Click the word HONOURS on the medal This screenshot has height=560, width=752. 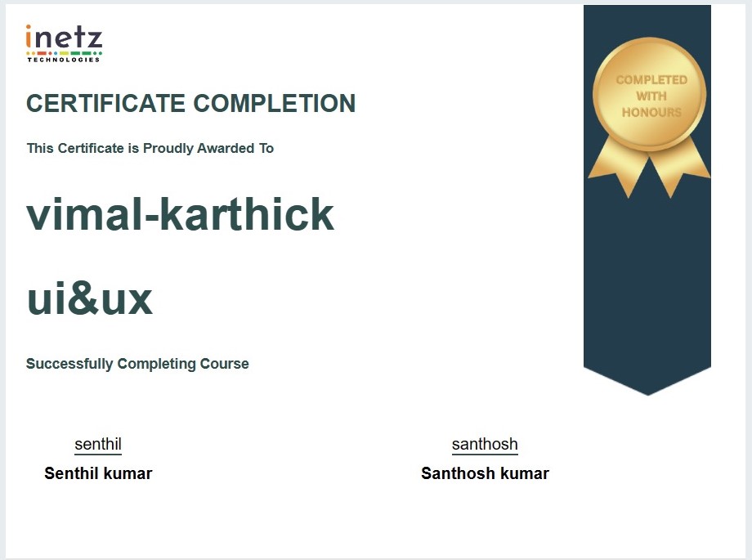coord(651,113)
